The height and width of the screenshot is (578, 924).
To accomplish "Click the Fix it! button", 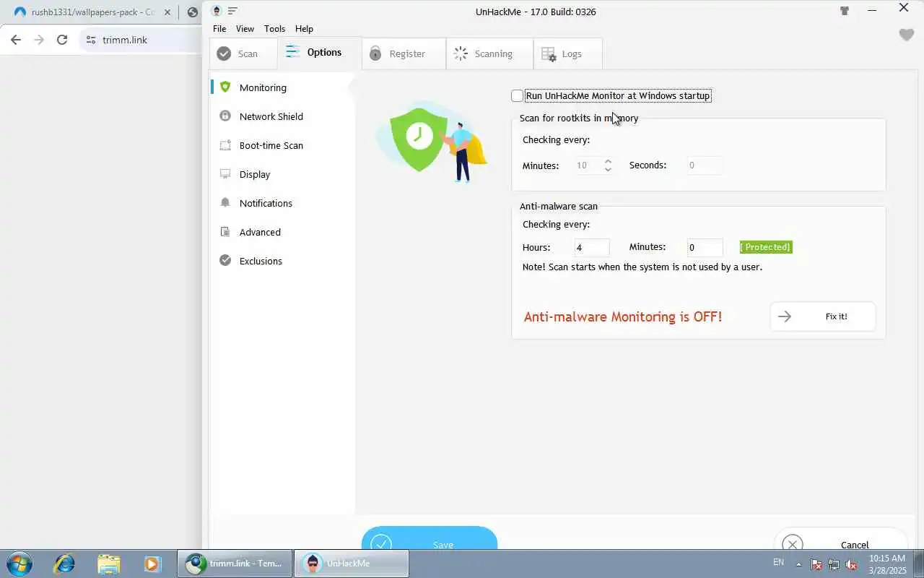I will click(x=823, y=316).
